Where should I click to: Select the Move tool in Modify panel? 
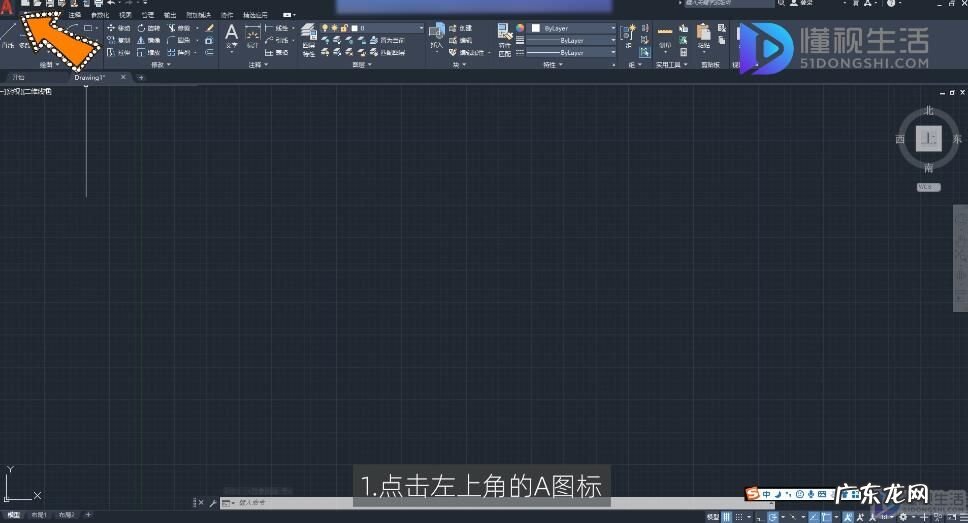point(118,28)
